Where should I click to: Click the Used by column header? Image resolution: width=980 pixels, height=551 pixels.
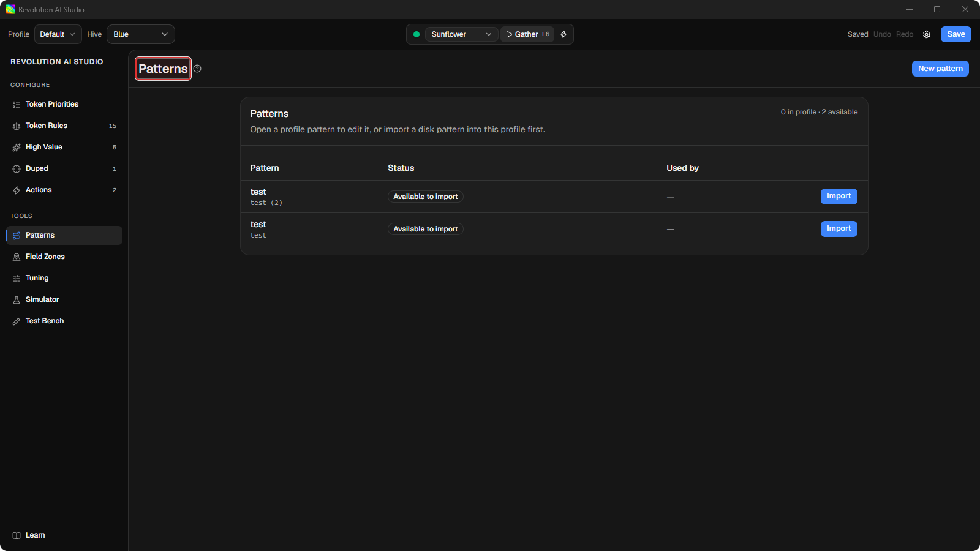coord(682,168)
